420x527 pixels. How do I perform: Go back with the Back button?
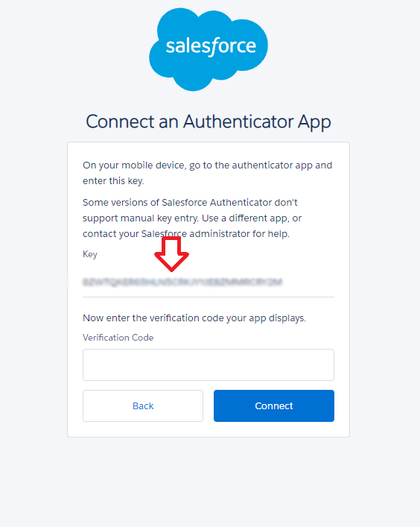pos(143,405)
